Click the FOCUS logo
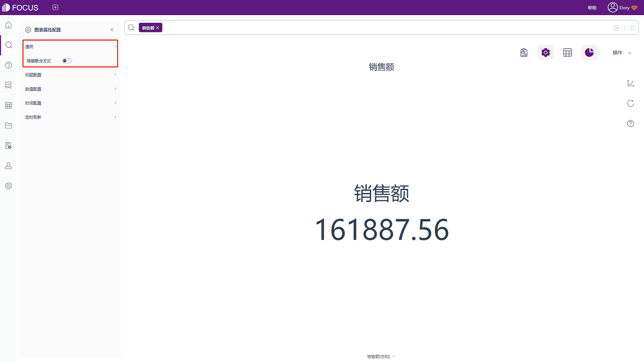 point(20,8)
